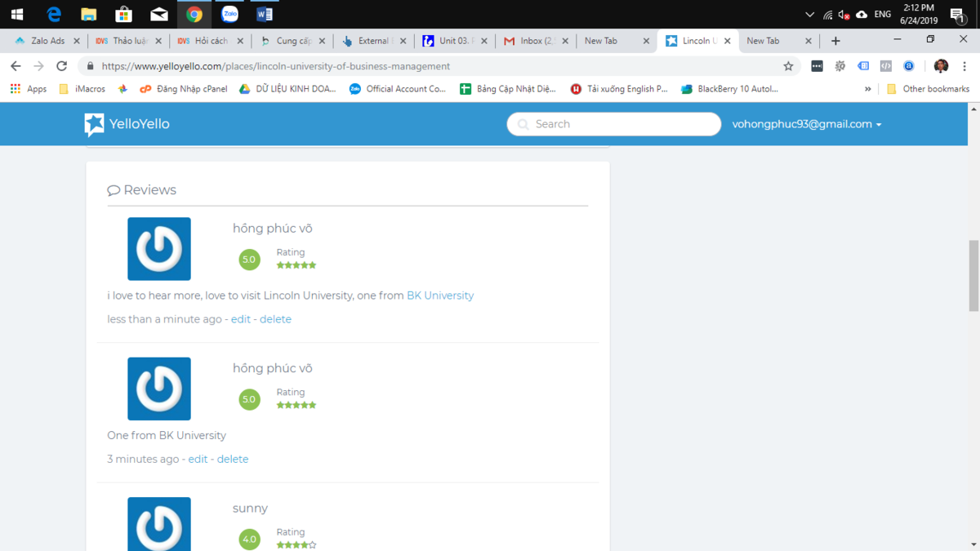Open the Windows Start menu
Viewport: 980px width, 551px height.
(17, 14)
